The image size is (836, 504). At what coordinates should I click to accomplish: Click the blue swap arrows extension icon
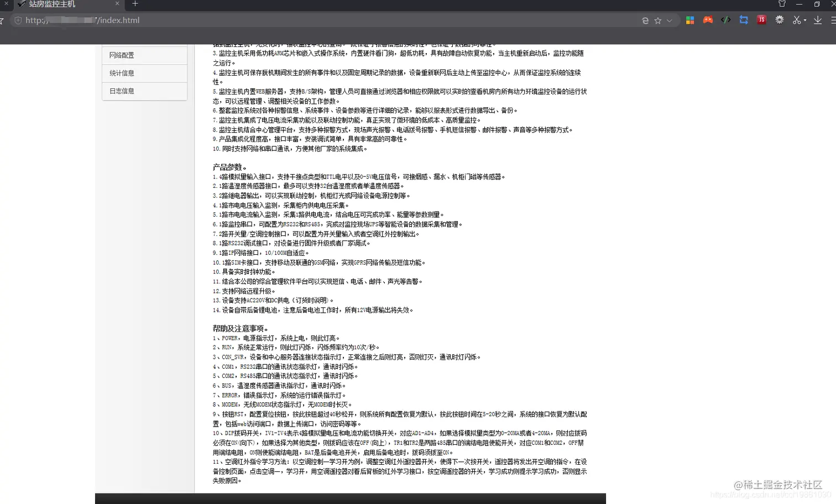pos(744,20)
